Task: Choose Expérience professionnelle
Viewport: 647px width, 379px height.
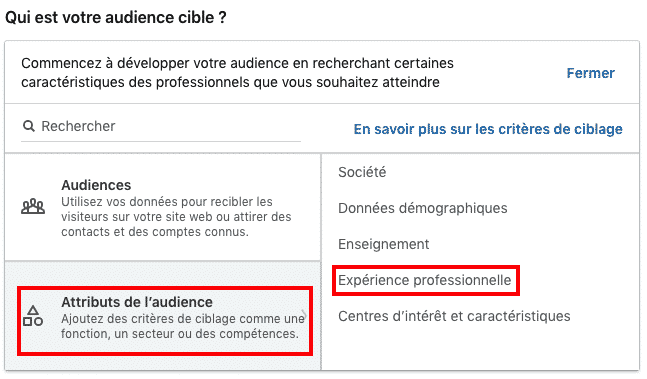Action: point(425,280)
